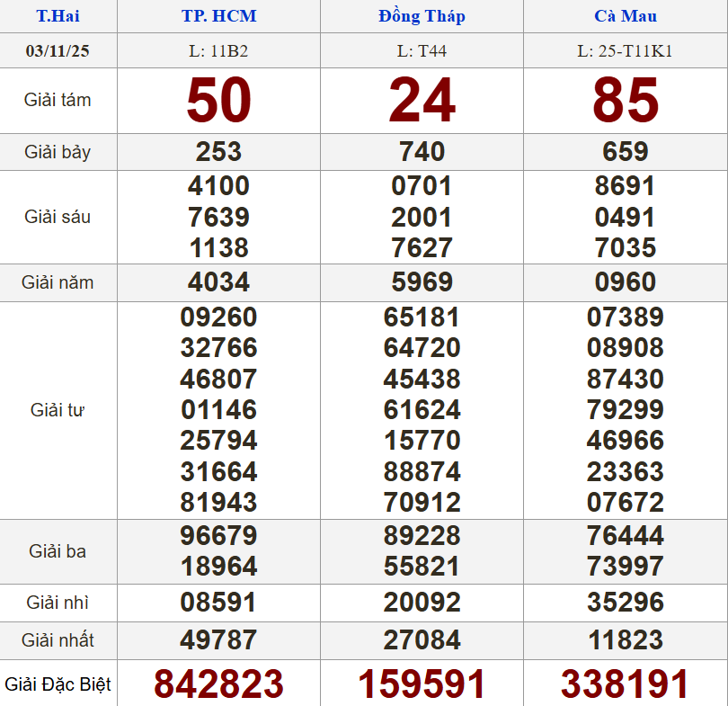Screen dimensions: 728x706
Task: Click the Giải tư row label
Action: coord(58,410)
